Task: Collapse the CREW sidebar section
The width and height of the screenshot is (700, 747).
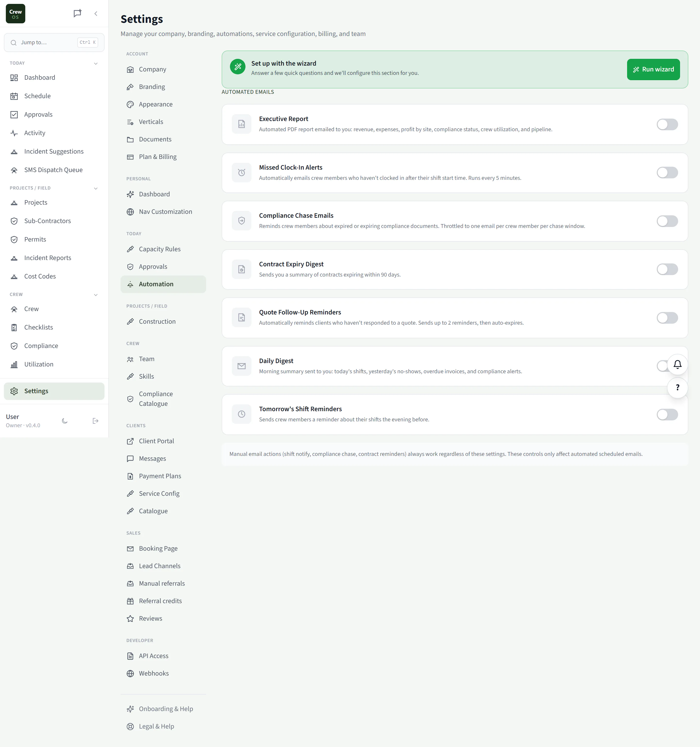Action: point(96,295)
